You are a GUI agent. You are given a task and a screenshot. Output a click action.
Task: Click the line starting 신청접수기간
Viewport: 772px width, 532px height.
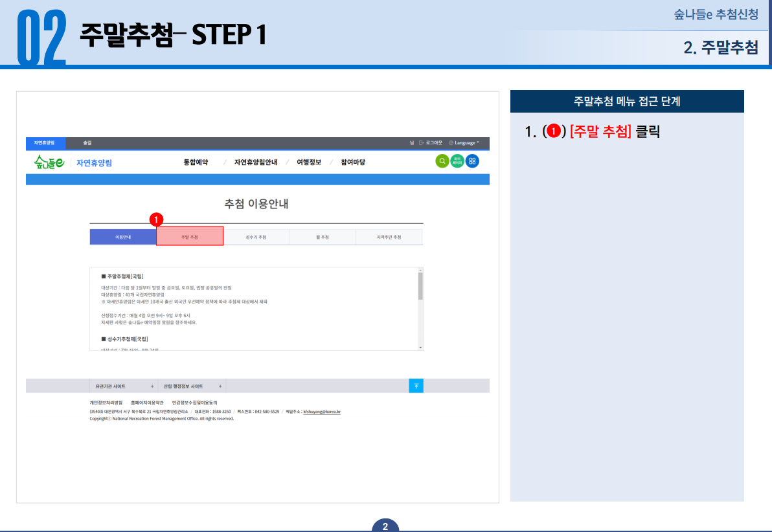pos(146,315)
